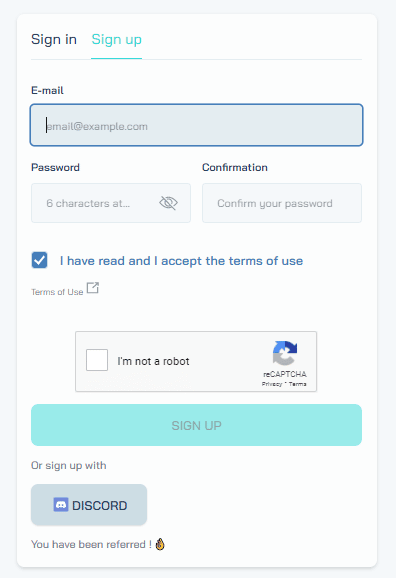The image size is (396, 578).
Task: Click the accept terms of use label text
Action: coord(181,261)
